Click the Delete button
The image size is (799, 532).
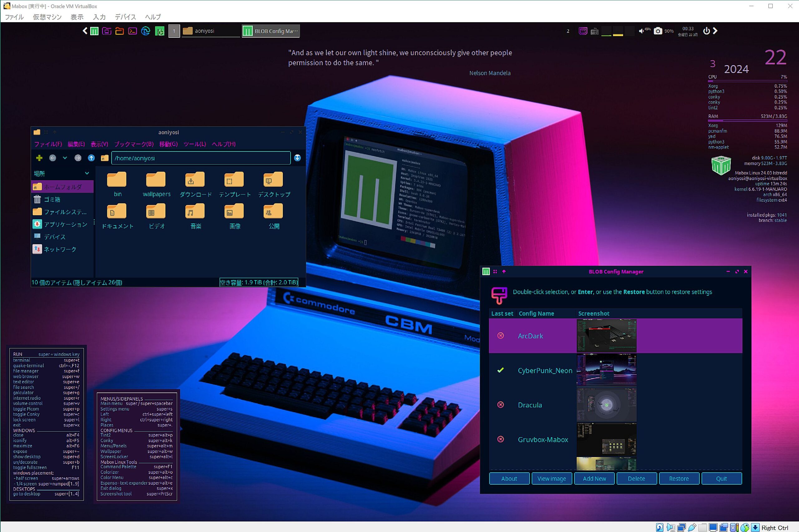pyautogui.click(x=636, y=478)
